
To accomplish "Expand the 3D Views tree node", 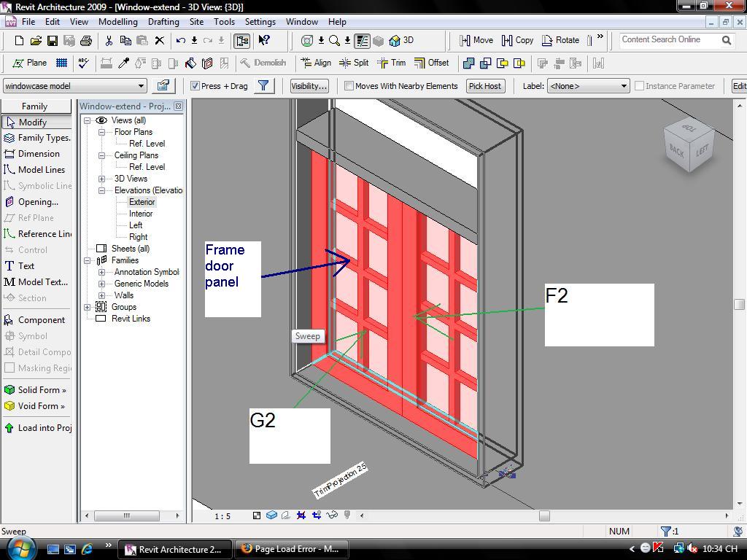I will pyautogui.click(x=101, y=179).
